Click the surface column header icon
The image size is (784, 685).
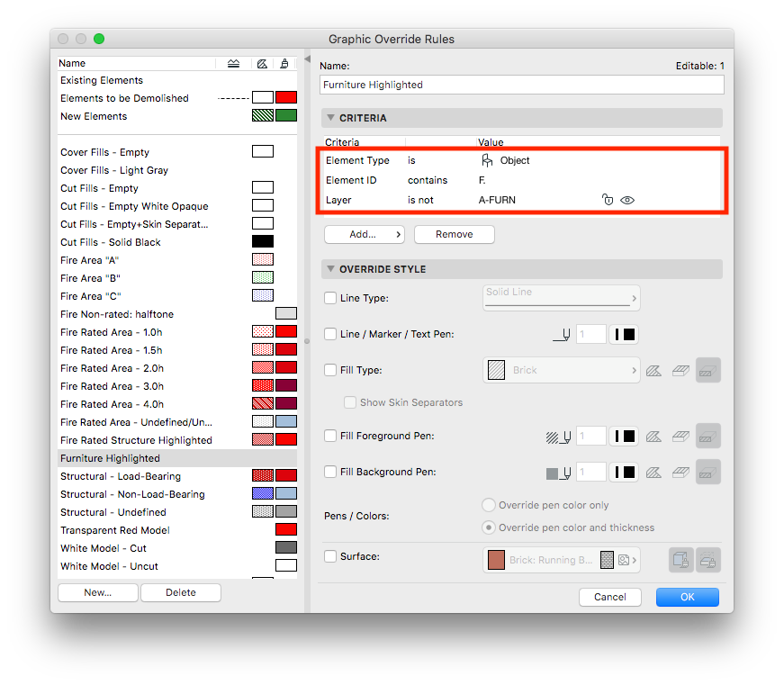click(284, 64)
